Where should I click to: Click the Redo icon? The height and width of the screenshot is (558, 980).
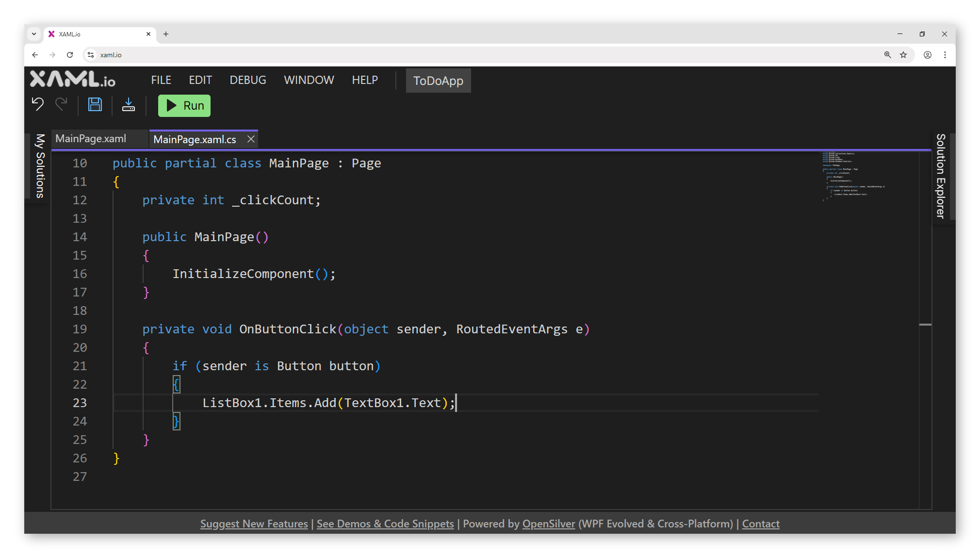pyautogui.click(x=61, y=104)
